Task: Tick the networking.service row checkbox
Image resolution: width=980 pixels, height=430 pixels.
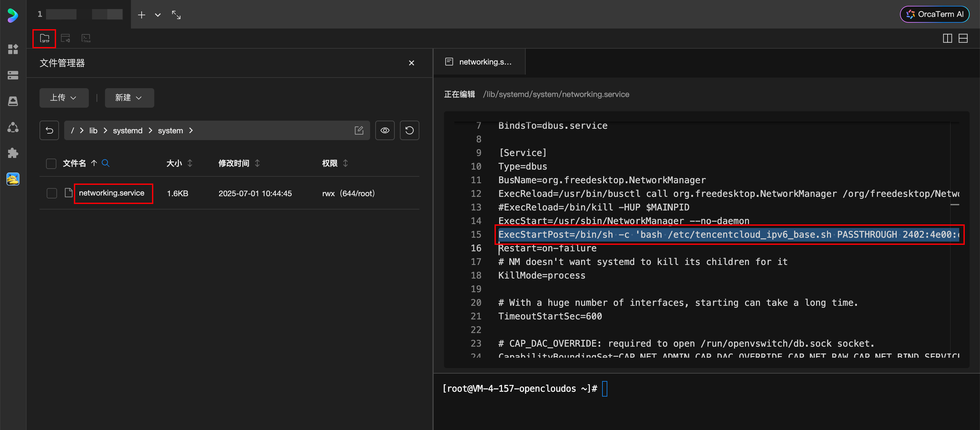Action: tap(52, 193)
